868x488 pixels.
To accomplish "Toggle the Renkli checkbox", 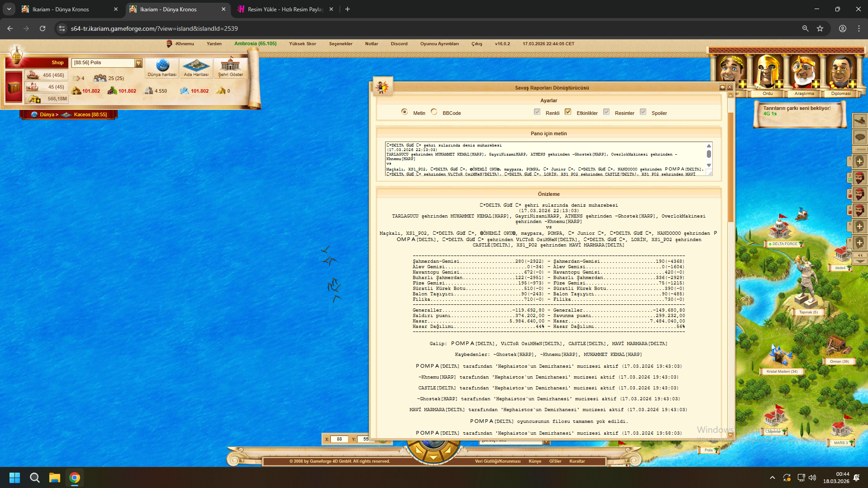I will click(537, 112).
